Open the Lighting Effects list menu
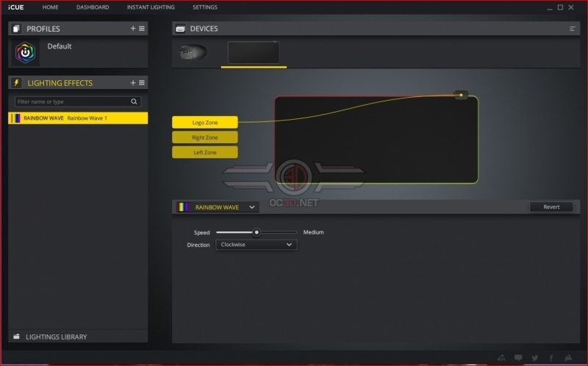This screenshot has width=588, height=366. pyautogui.click(x=142, y=82)
